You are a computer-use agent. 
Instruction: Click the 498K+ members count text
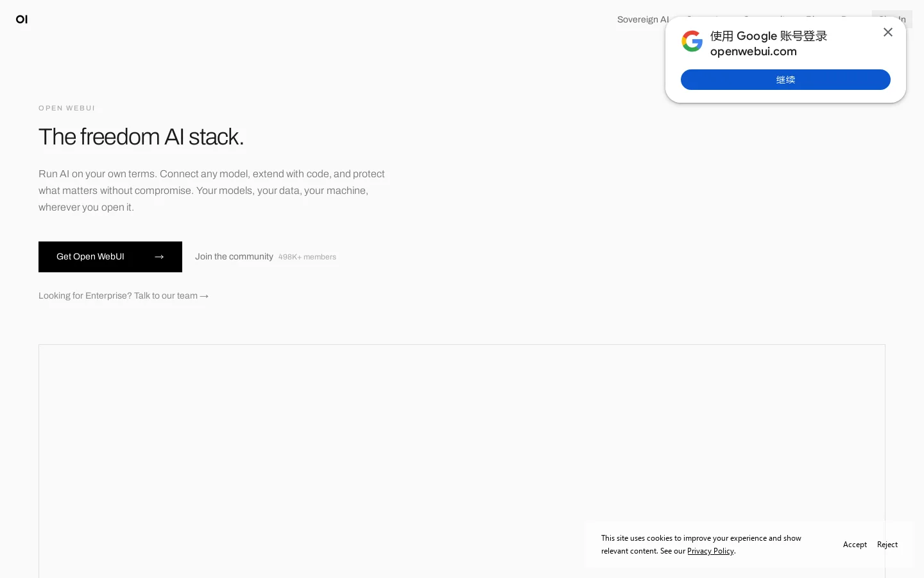point(307,257)
